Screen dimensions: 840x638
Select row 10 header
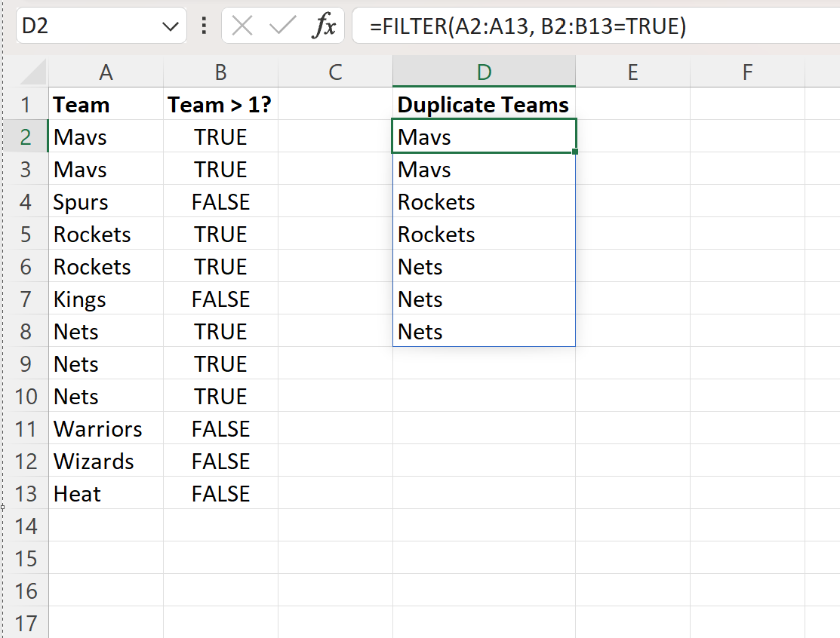point(26,397)
